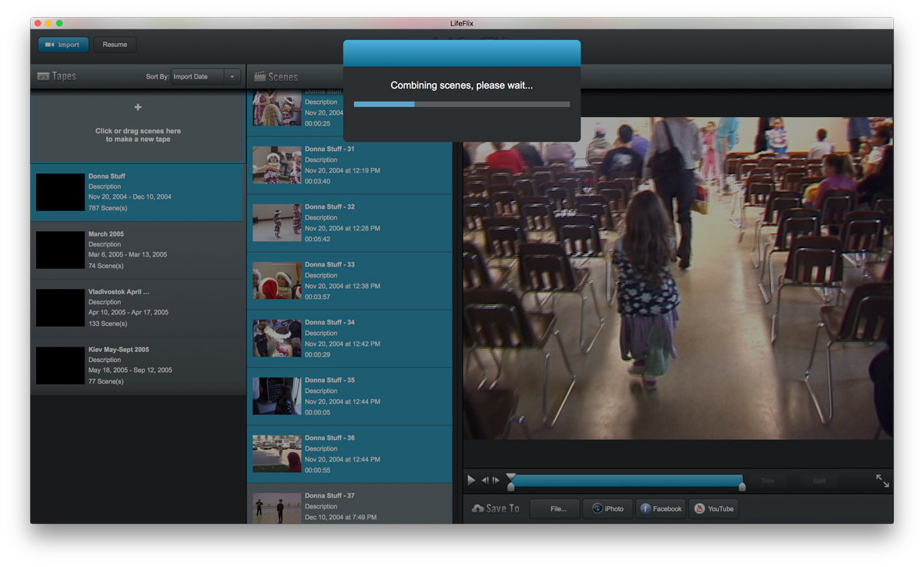Select the Donna Stuff tape
The image size is (924, 567).
click(x=138, y=193)
